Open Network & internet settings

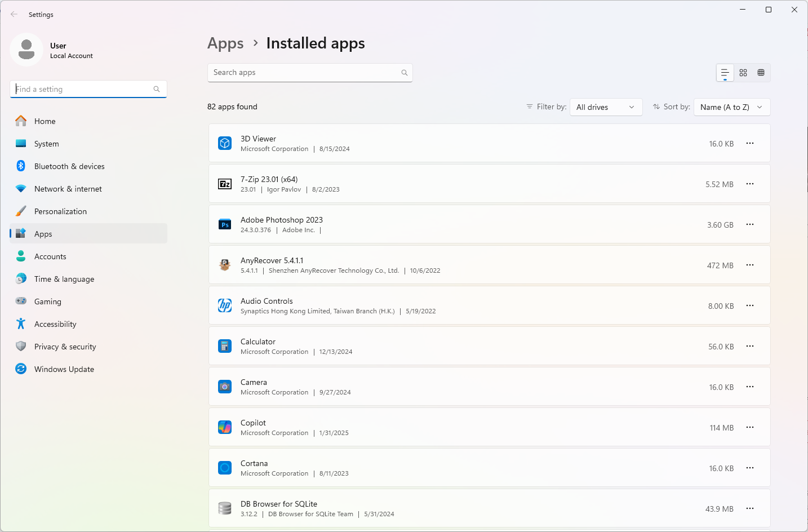click(88, 189)
